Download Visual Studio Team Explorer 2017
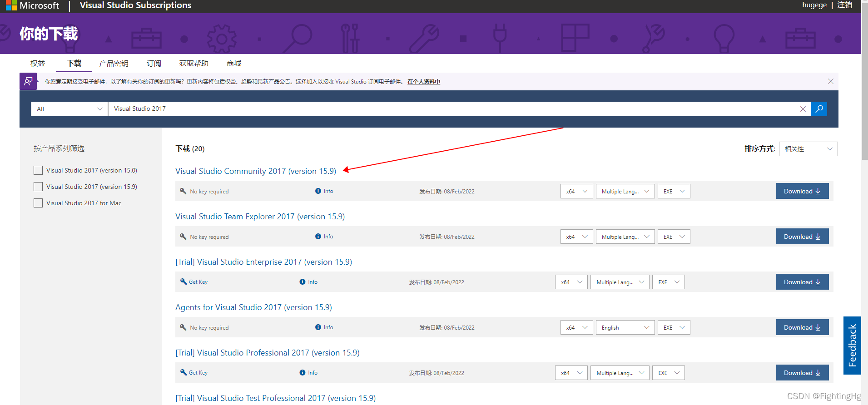868x405 pixels. click(802, 237)
